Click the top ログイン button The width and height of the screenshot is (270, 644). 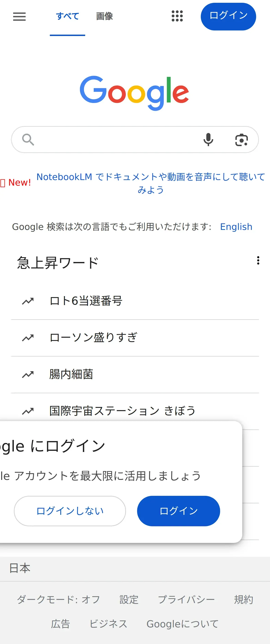228,16
